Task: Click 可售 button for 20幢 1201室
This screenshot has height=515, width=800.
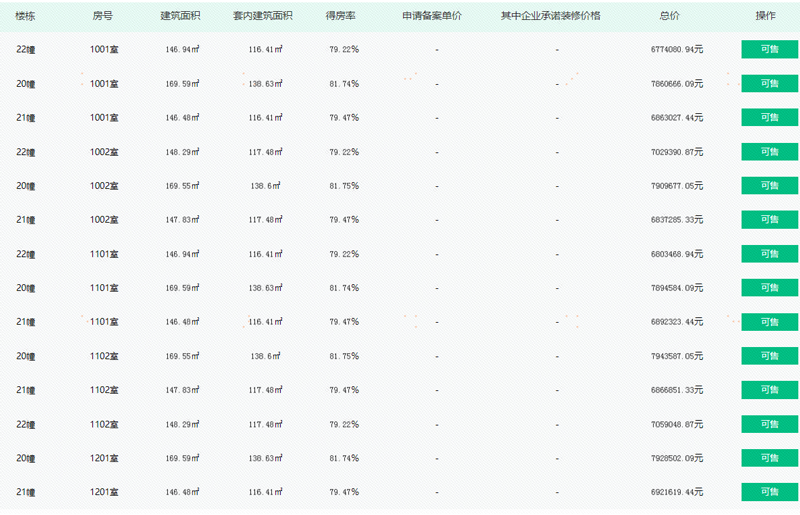Action: click(x=770, y=458)
